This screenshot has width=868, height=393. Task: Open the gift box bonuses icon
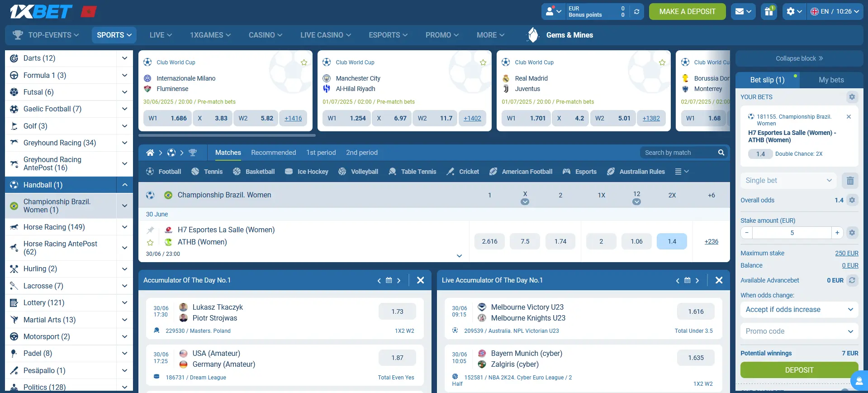769,11
